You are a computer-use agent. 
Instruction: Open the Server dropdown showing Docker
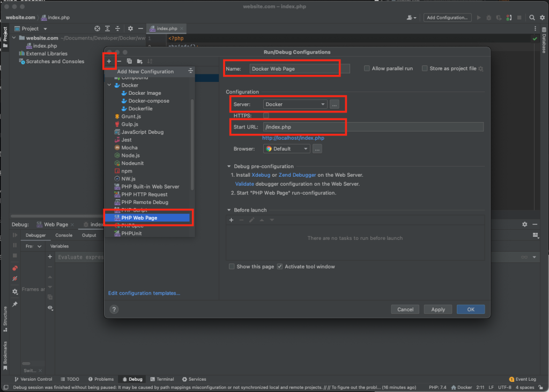(295, 104)
